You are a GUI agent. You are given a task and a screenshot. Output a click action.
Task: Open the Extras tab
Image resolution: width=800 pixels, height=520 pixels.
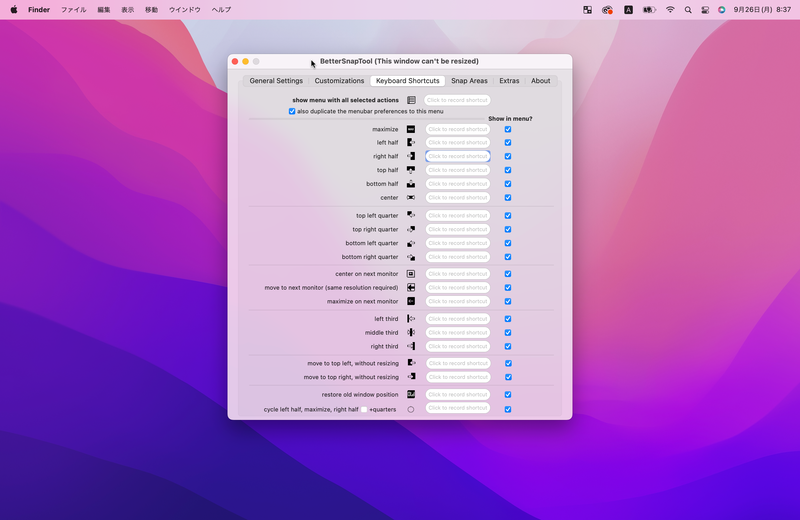[509, 81]
